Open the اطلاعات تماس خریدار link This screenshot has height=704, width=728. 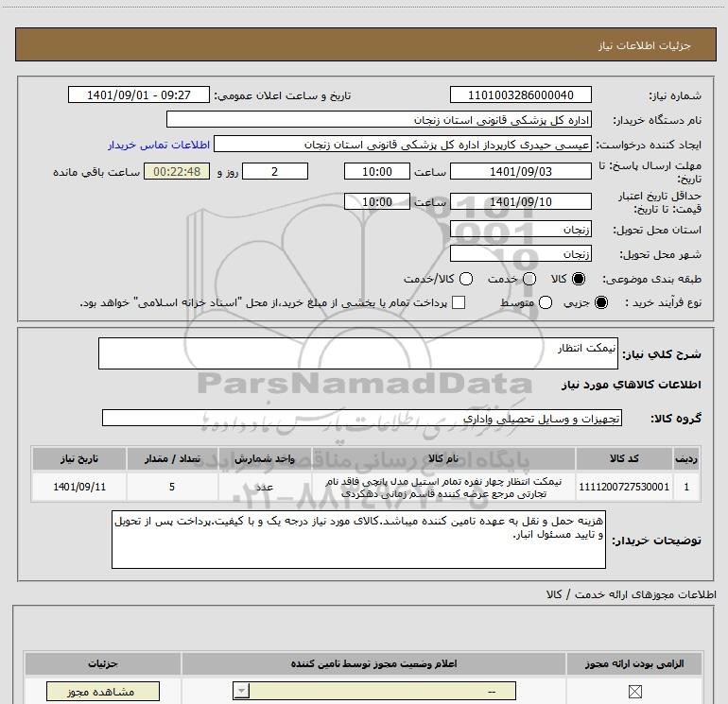(159, 145)
